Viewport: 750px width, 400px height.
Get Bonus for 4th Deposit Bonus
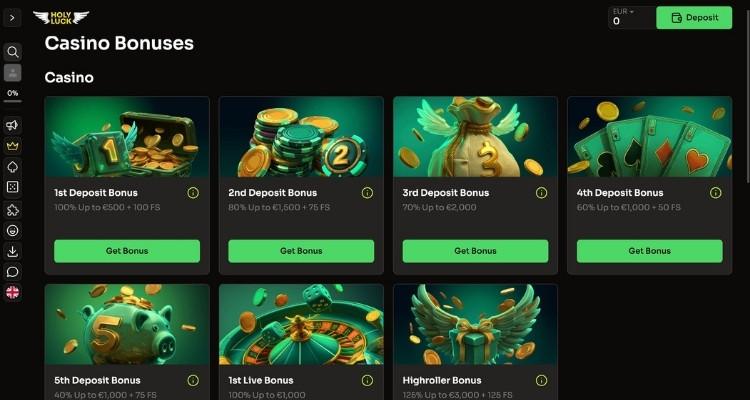[x=650, y=251]
